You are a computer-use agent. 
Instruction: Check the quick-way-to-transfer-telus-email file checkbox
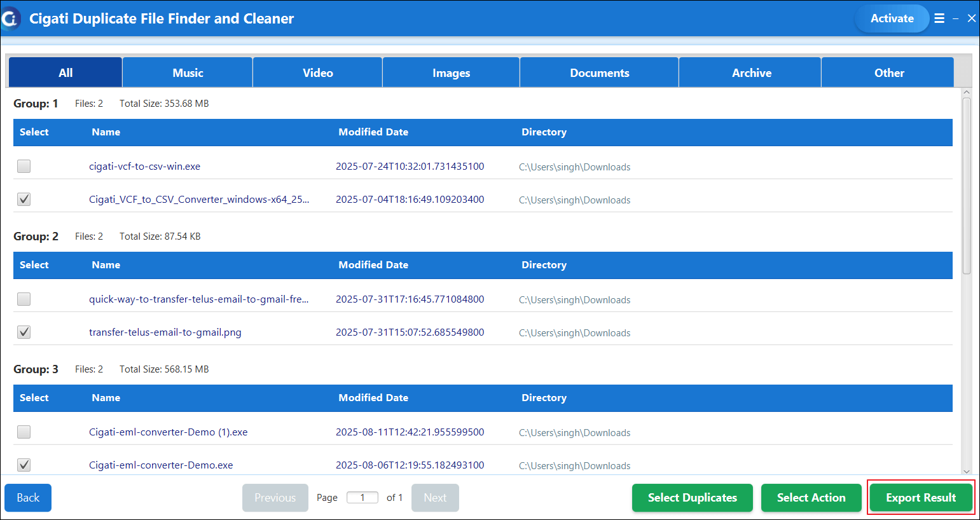tap(24, 299)
